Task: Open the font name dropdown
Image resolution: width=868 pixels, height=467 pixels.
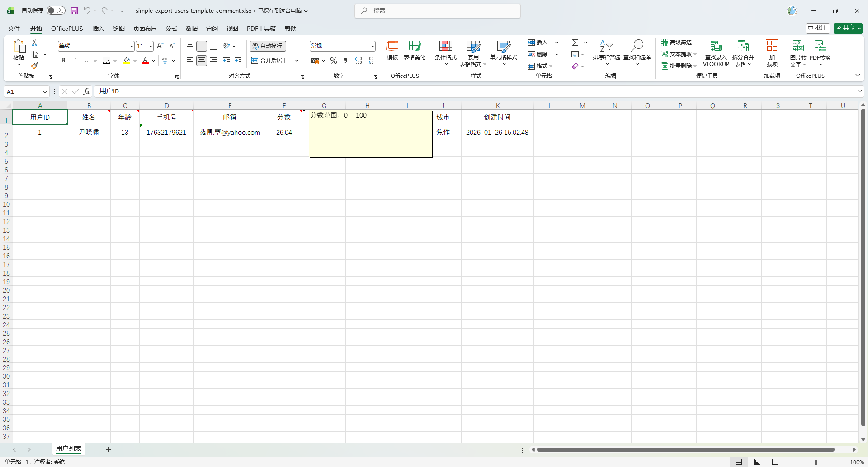Action: click(x=132, y=46)
